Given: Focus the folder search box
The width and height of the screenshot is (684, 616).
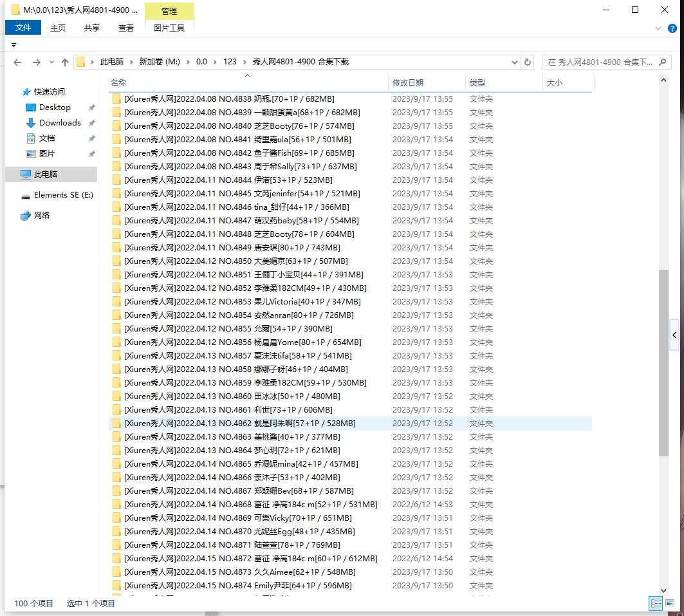Looking at the screenshot, I should tap(606, 62).
